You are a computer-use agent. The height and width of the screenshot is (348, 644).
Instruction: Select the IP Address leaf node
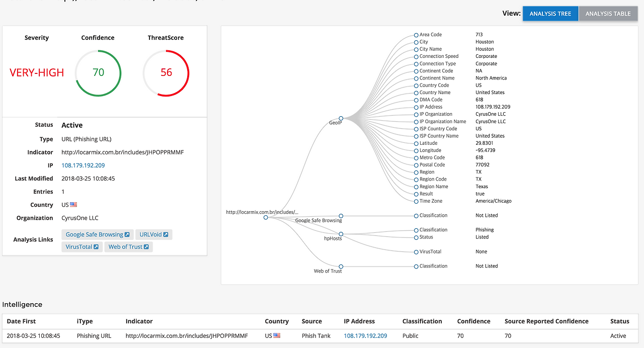[x=416, y=107]
